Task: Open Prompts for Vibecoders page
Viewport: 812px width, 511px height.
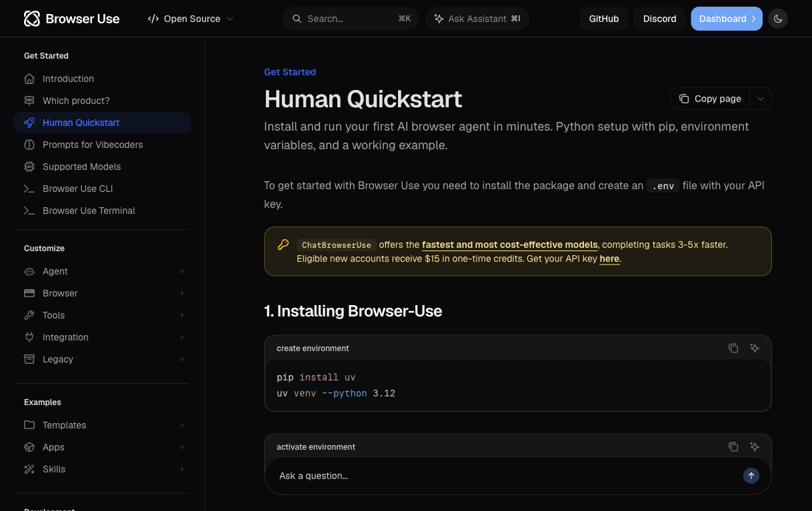Action: [x=103, y=145]
